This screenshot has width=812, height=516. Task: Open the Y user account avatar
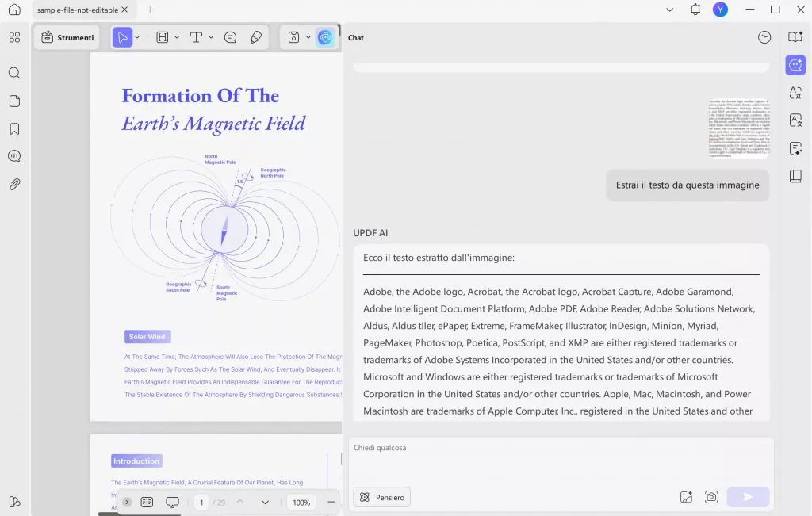pyautogui.click(x=720, y=10)
